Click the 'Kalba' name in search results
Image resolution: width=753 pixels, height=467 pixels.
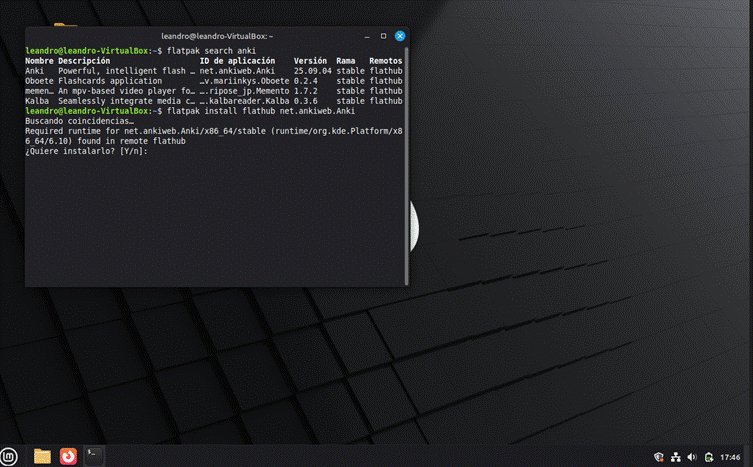point(37,101)
